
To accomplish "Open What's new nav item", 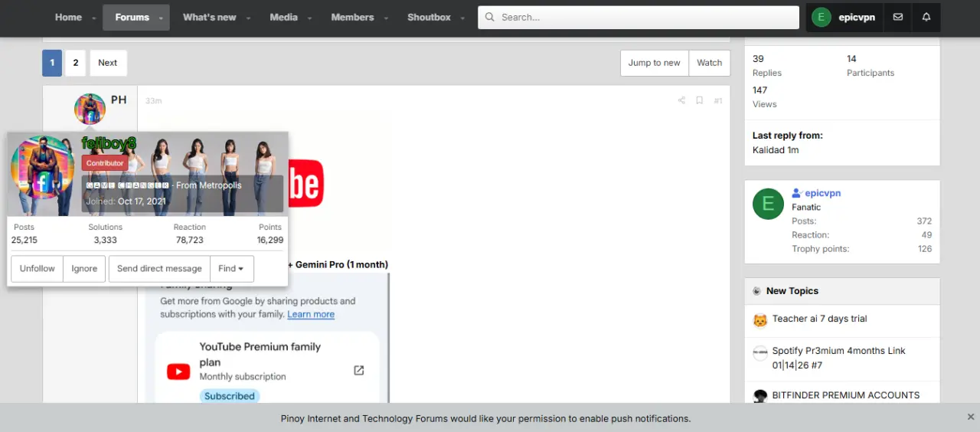I will 209,17.
